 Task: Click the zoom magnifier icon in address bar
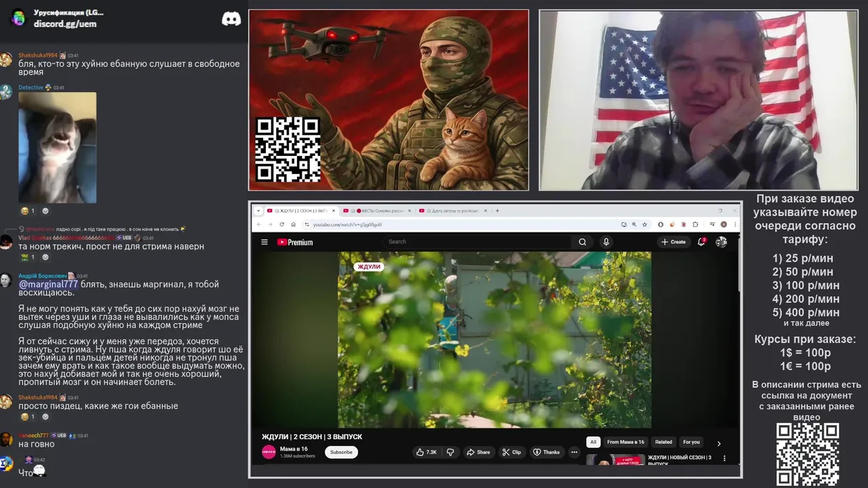pos(634,224)
